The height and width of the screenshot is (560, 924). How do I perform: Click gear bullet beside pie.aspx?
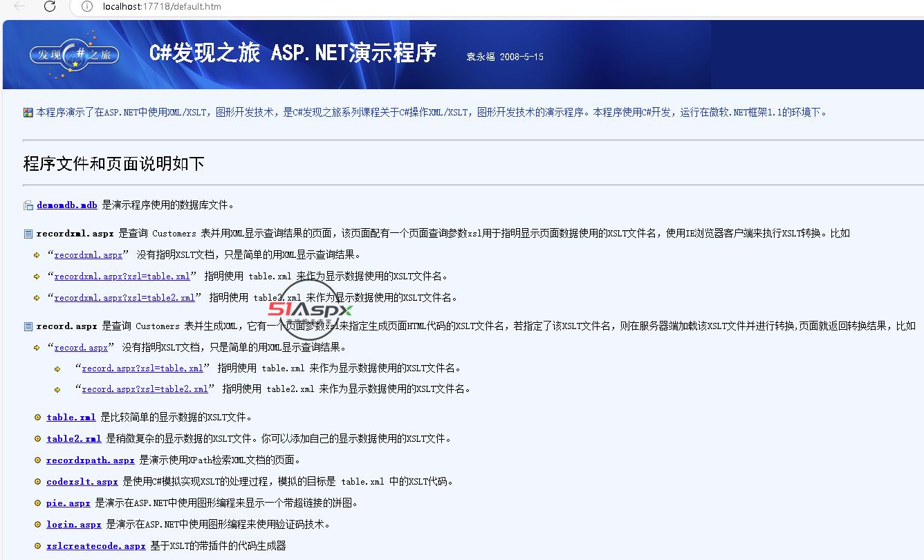[38, 503]
